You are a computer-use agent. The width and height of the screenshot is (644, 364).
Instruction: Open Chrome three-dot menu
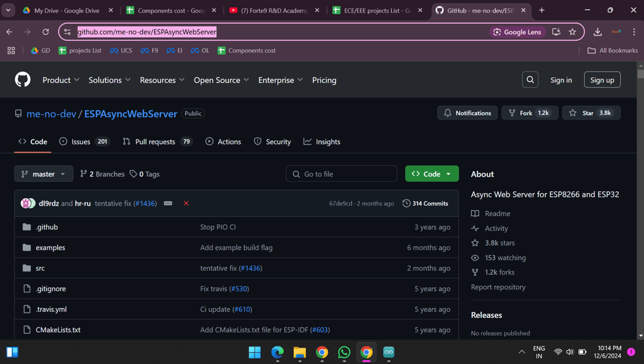(634, 31)
